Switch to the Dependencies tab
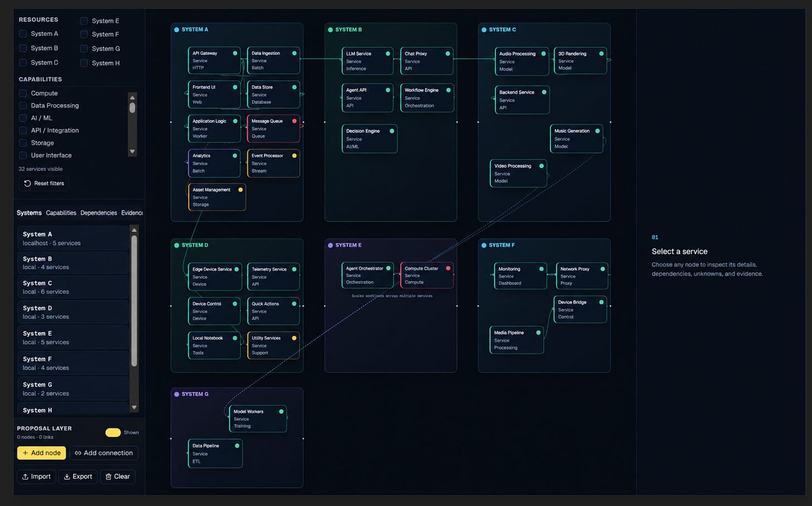812x506 pixels. tap(99, 213)
